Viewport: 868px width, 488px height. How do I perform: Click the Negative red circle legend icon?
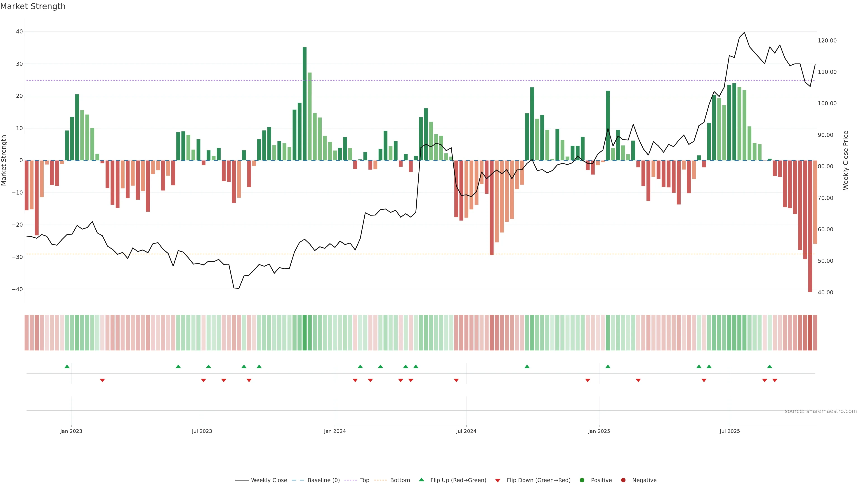tap(623, 480)
